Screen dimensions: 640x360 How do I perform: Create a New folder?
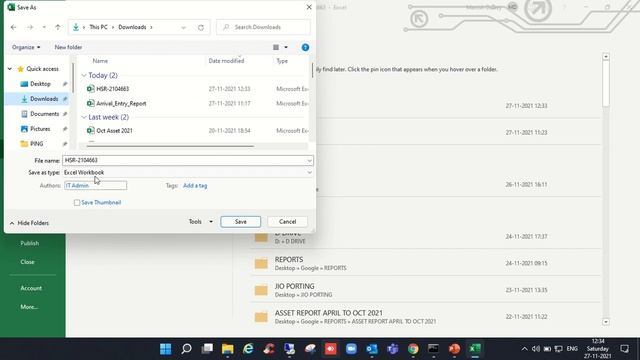tap(68, 47)
